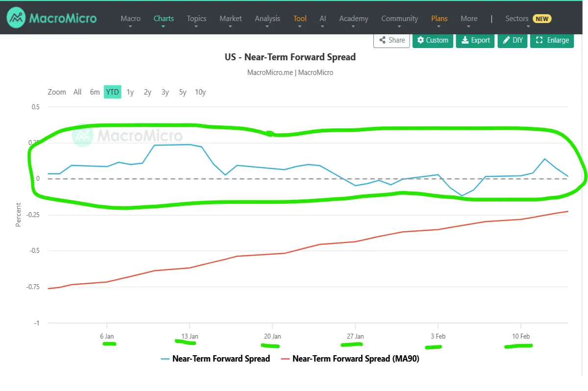588x391 pixels.
Task: Click the Percent y-axis title
Action: (x=19, y=215)
